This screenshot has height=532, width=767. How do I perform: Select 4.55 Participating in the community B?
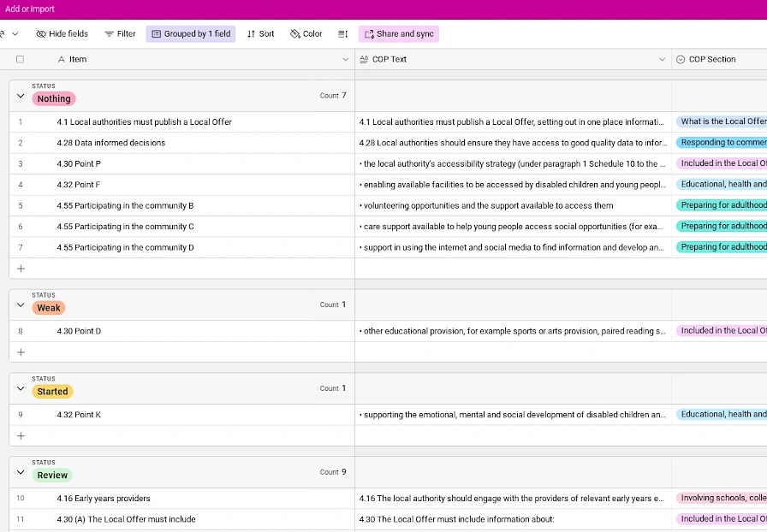(x=125, y=206)
